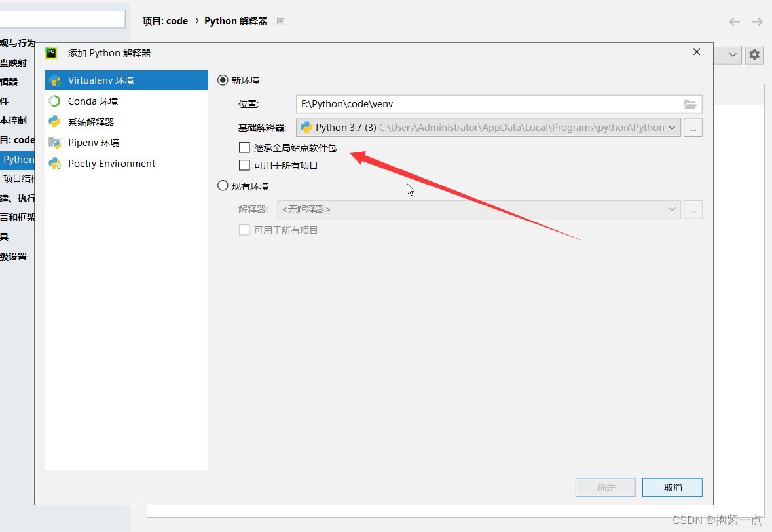Open 语言和框架 in settings sidebar
The height and width of the screenshot is (532, 772).
coord(17,217)
